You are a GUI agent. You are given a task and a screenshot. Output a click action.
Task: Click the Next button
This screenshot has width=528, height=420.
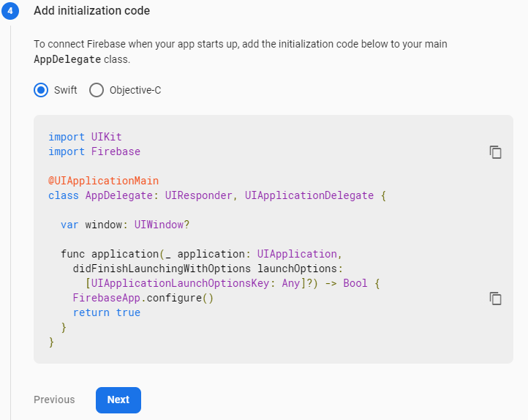118,400
